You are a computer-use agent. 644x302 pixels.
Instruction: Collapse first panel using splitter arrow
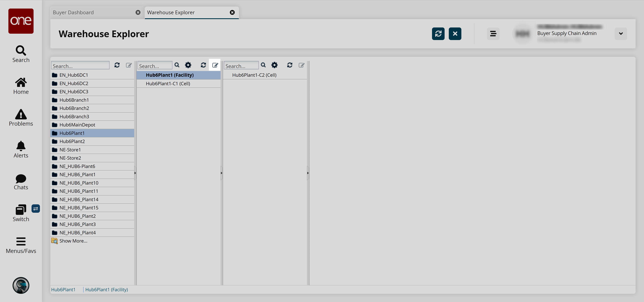tap(135, 173)
